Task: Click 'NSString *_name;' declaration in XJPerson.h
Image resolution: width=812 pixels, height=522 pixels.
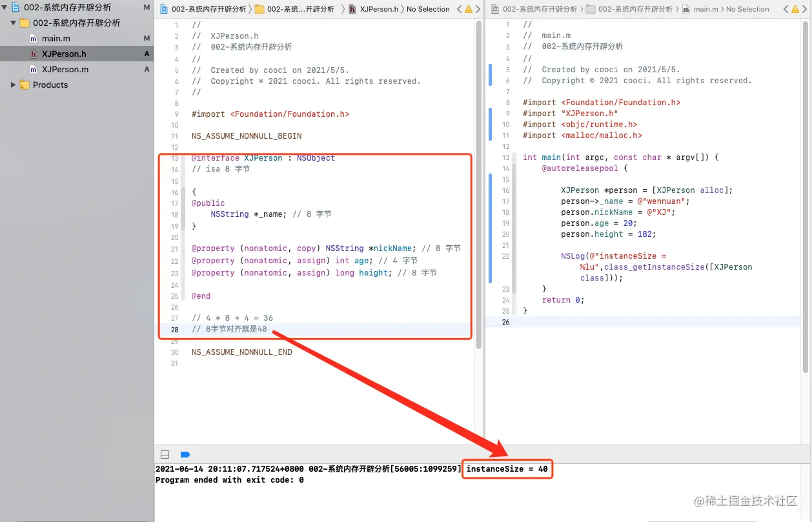Action: point(249,214)
